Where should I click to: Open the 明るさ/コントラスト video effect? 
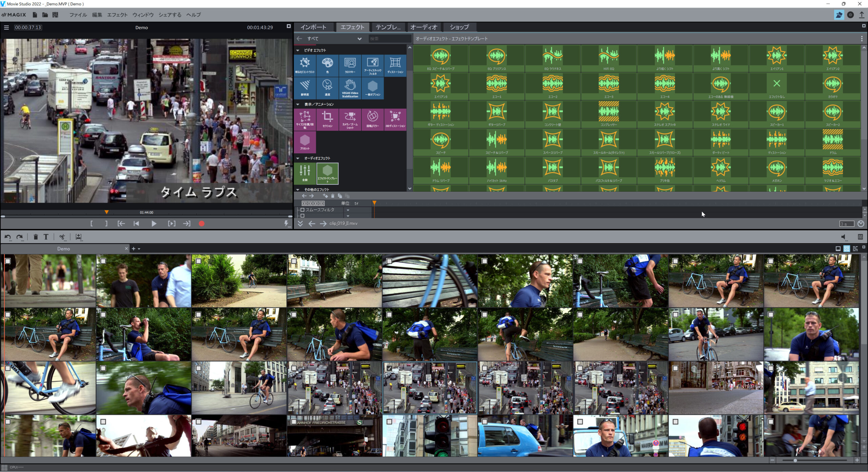(305, 65)
